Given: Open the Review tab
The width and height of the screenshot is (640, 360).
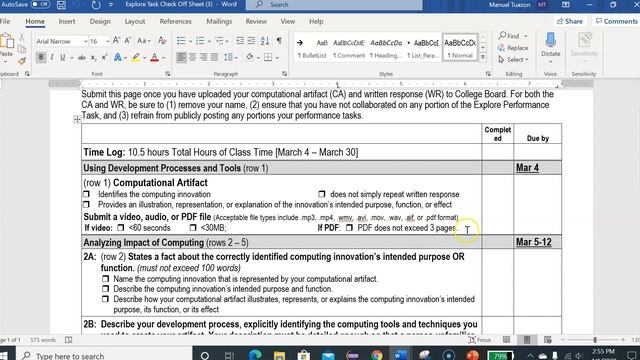Looking at the screenshot, I should click(256, 21).
